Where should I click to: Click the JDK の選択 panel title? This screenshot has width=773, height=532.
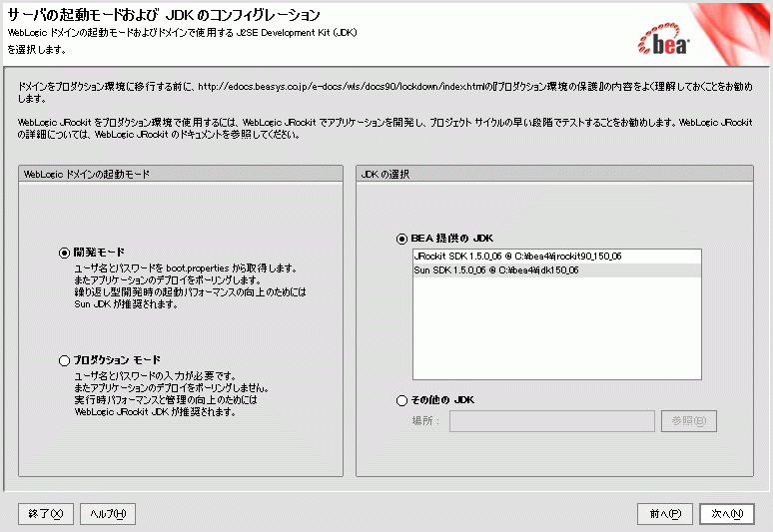coord(386,175)
